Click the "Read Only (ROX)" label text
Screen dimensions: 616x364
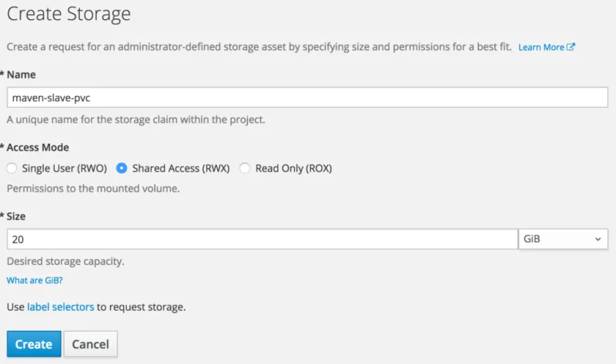click(293, 168)
